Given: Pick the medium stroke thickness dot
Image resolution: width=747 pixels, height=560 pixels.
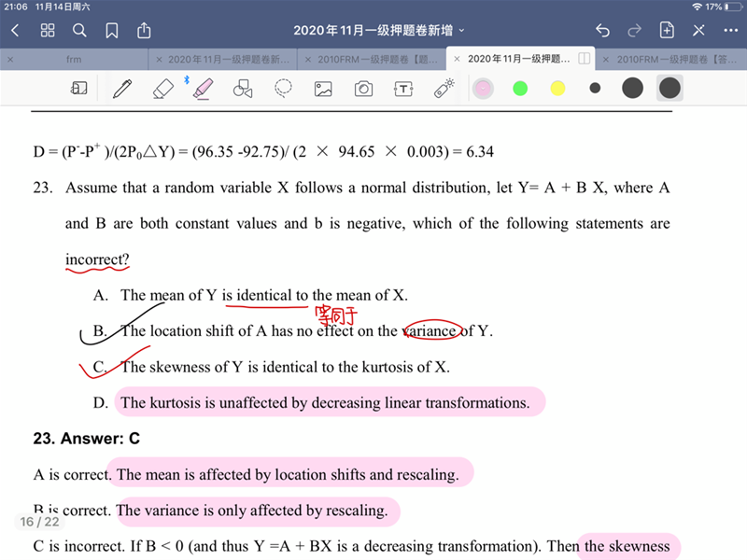Looking at the screenshot, I should [633, 88].
